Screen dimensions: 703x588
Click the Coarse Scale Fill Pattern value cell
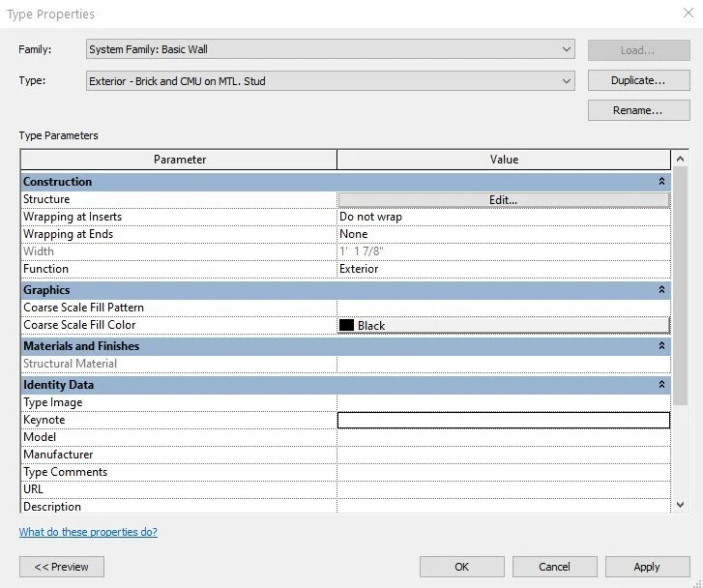click(504, 308)
